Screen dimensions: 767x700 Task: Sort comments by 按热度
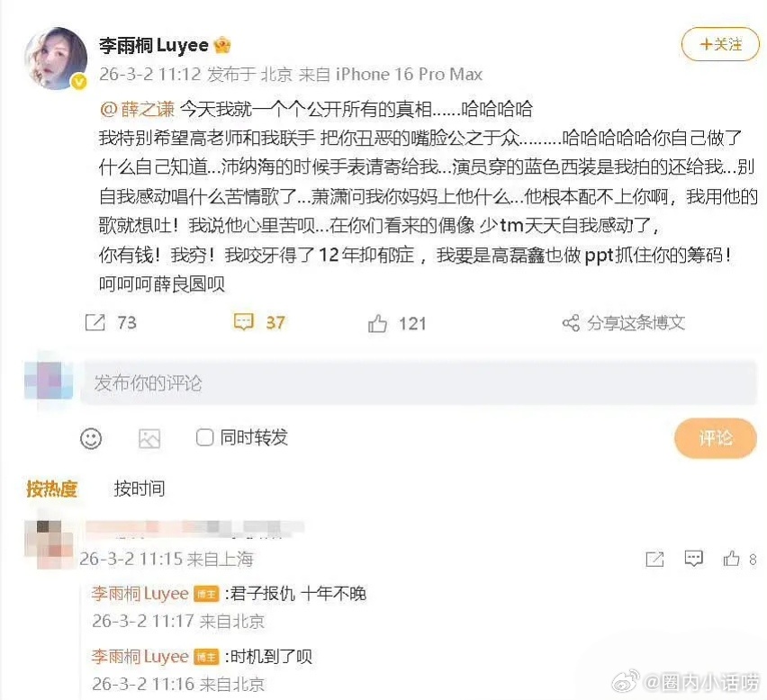pos(52,489)
